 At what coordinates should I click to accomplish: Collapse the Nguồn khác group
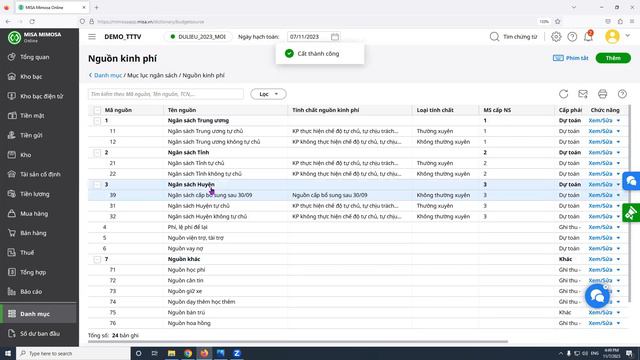point(97,259)
